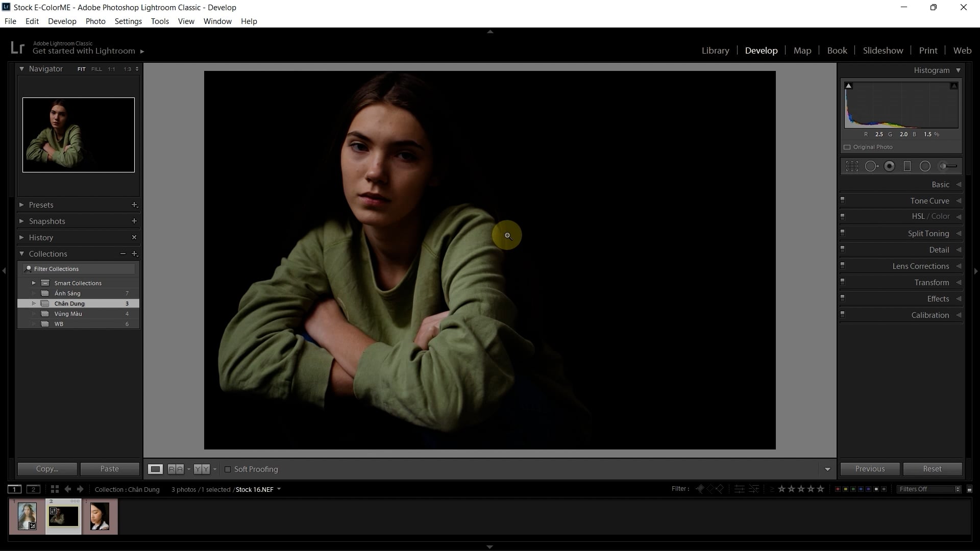
Task: Enable the Soft Proofing checkbox
Action: pos(228,469)
